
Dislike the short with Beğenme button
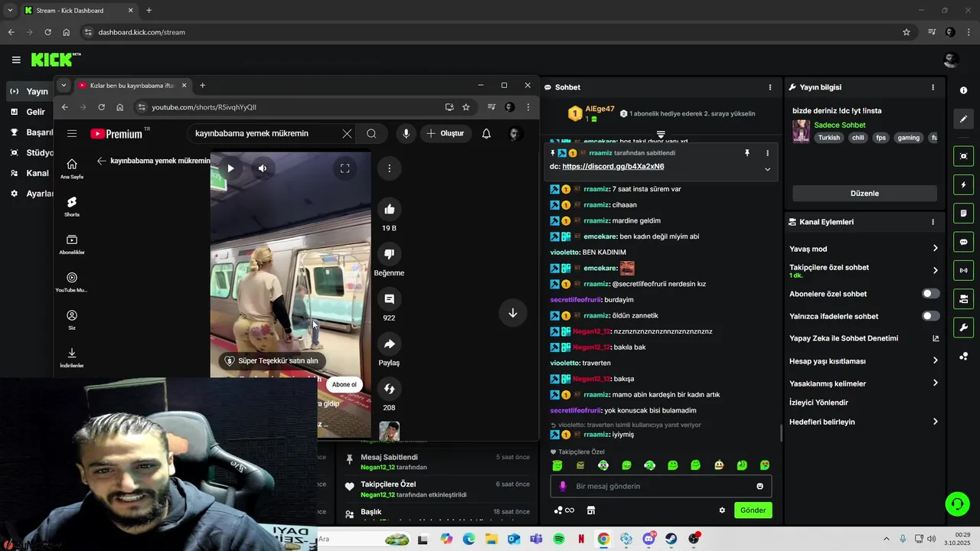tap(389, 254)
